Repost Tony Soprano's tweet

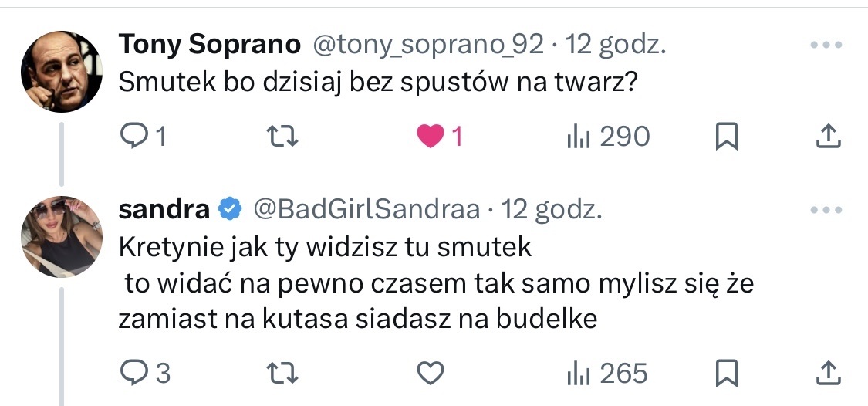[x=282, y=137]
